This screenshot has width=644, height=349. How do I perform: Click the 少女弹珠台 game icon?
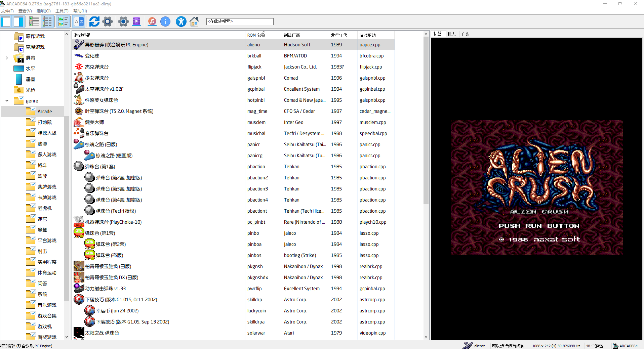pyautogui.click(x=79, y=78)
